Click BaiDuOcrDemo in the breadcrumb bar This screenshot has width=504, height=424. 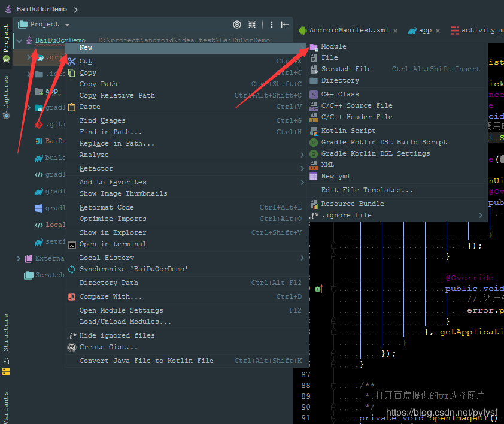pyautogui.click(x=42, y=10)
